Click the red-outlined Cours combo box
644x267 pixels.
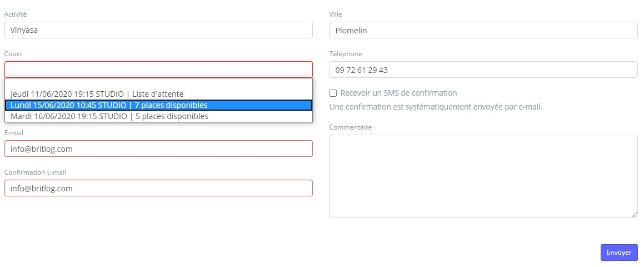pos(158,70)
